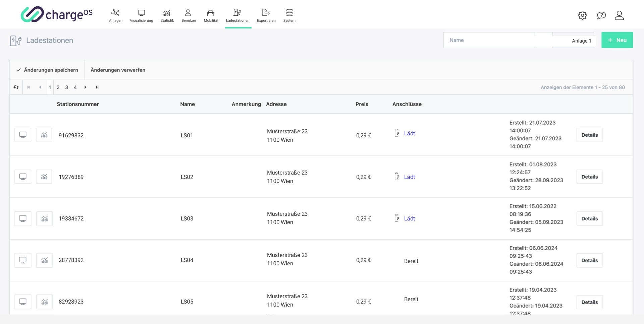The width and height of the screenshot is (644, 324).
Task: Open the statistics icon for station 19276389
Action: [44, 177]
